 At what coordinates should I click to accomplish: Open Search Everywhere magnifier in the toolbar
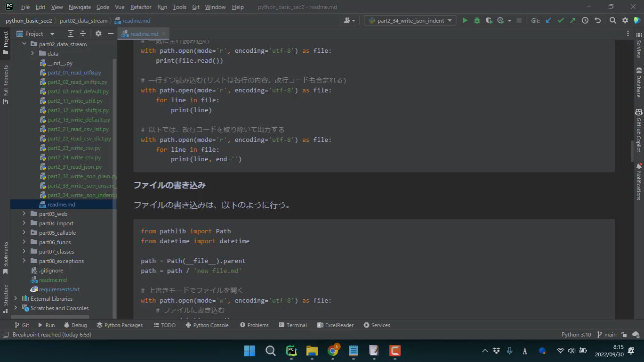point(612,20)
